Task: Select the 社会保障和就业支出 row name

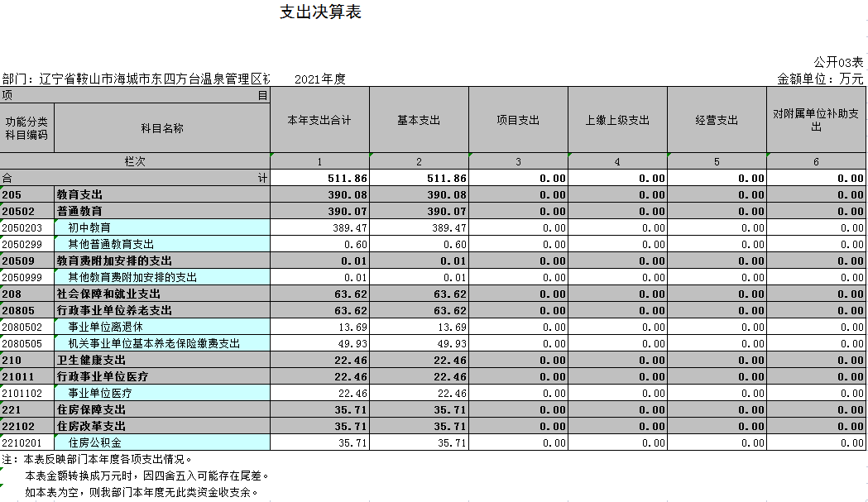Action: pos(161,294)
